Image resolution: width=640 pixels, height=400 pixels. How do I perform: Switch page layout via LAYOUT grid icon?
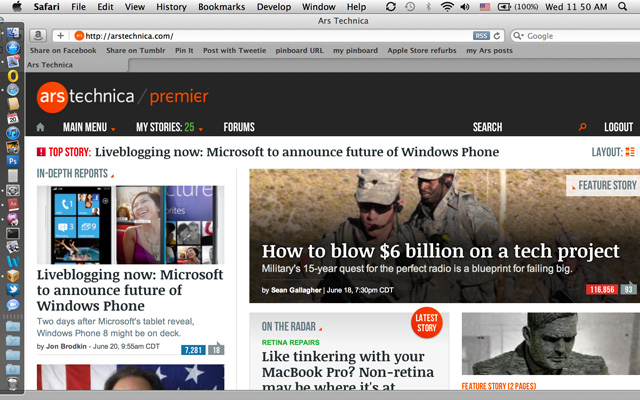630,152
